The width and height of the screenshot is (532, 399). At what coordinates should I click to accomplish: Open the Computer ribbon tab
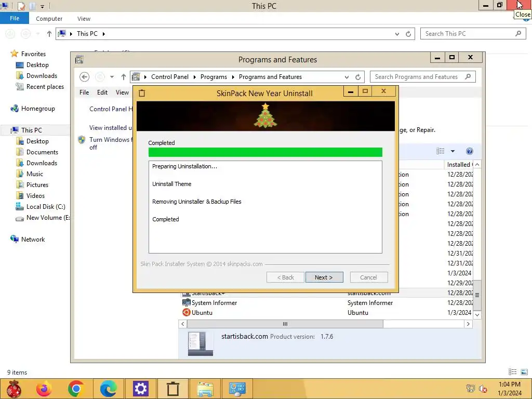(x=49, y=19)
